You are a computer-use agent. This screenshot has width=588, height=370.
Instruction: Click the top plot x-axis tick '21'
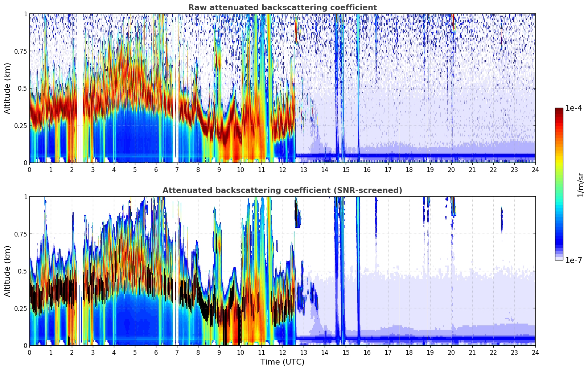472,169
